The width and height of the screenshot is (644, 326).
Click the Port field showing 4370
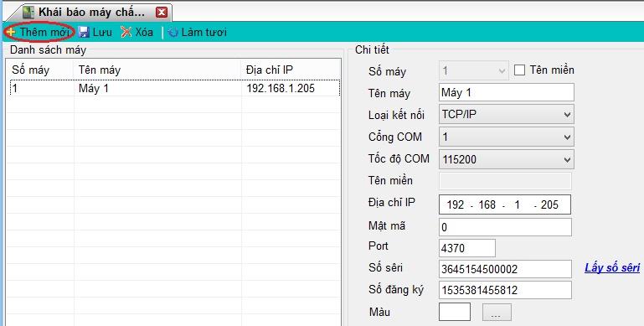click(x=467, y=248)
